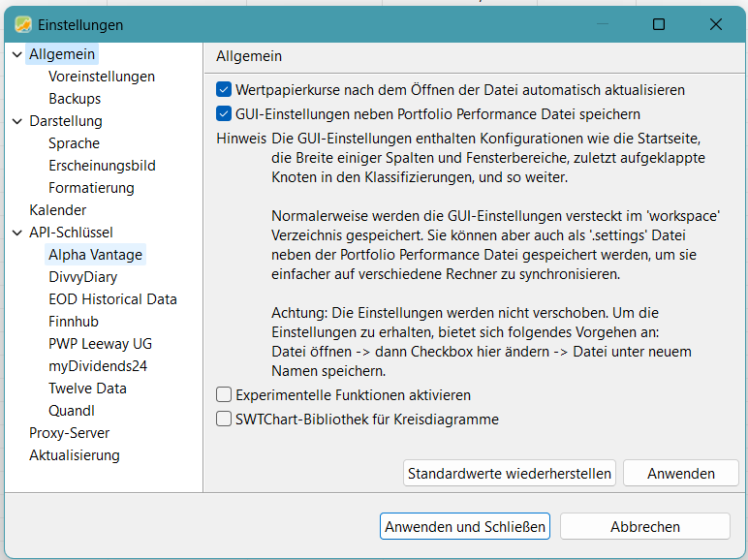This screenshot has height=560, width=748.
Task: Collapse the Allgemein tree node
Action: click(x=17, y=54)
